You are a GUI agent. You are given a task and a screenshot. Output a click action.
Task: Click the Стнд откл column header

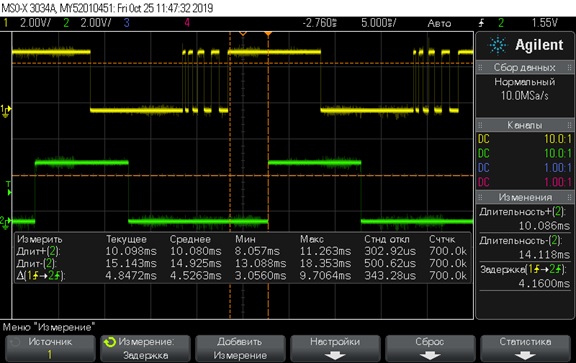coord(387,240)
